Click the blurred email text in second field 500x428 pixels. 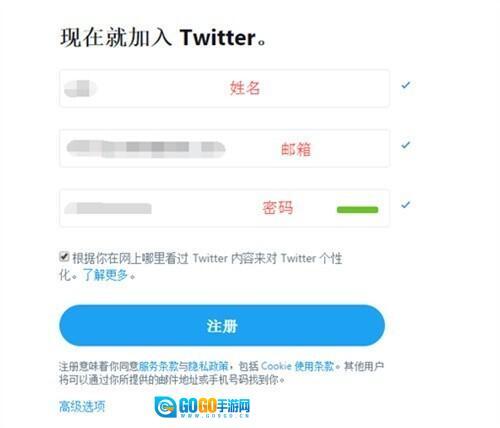[146, 149]
